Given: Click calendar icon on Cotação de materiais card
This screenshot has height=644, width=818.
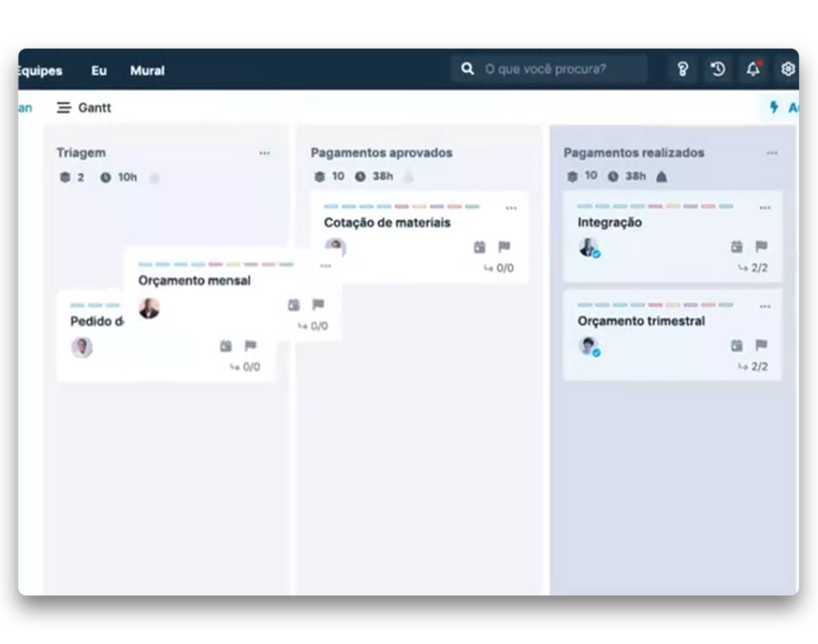Looking at the screenshot, I should (479, 247).
